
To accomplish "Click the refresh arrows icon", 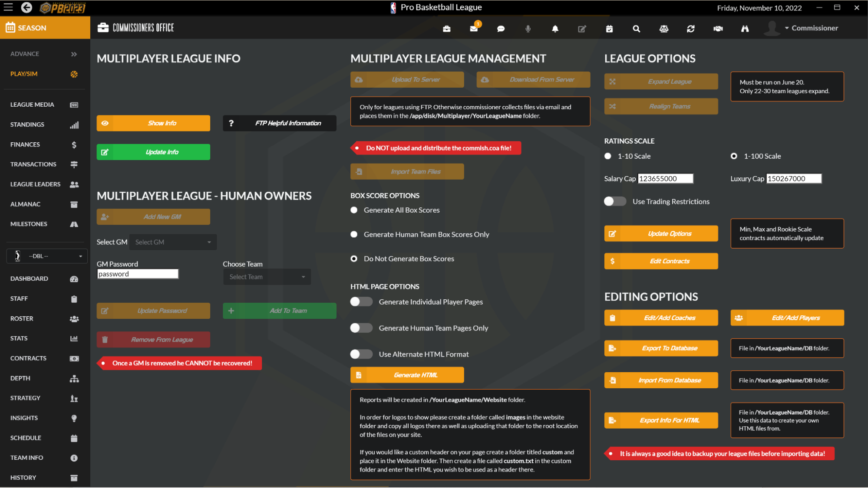I will click(x=691, y=29).
